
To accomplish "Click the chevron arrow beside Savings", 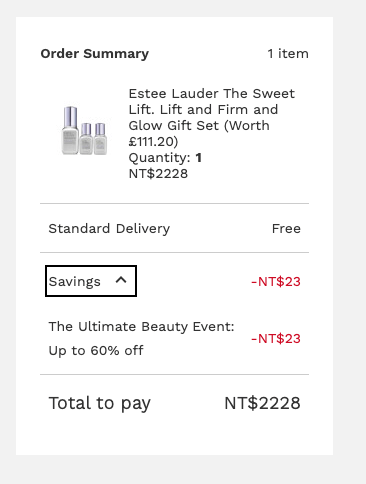I will [x=121, y=280].
